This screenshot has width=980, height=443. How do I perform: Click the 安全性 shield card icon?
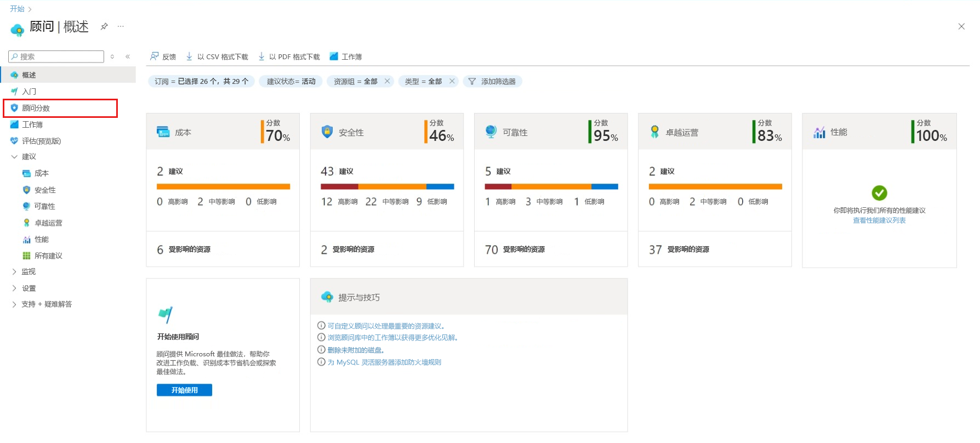327,132
